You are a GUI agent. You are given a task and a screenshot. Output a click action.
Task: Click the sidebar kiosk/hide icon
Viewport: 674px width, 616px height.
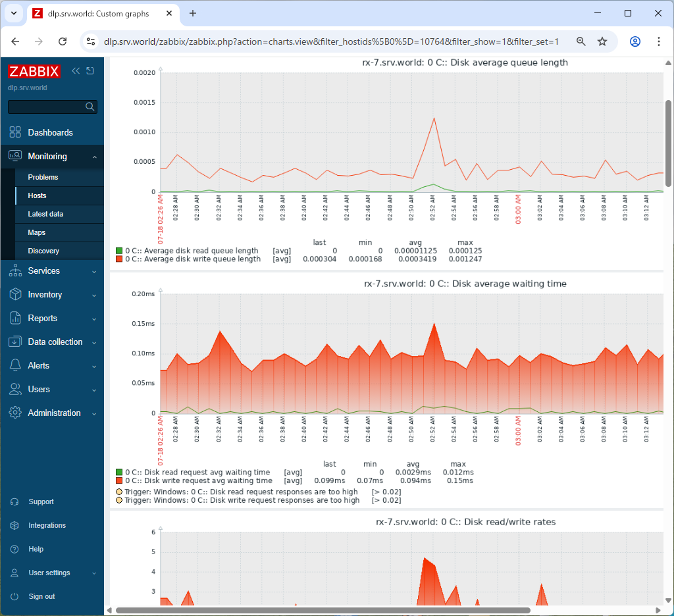click(x=90, y=71)
